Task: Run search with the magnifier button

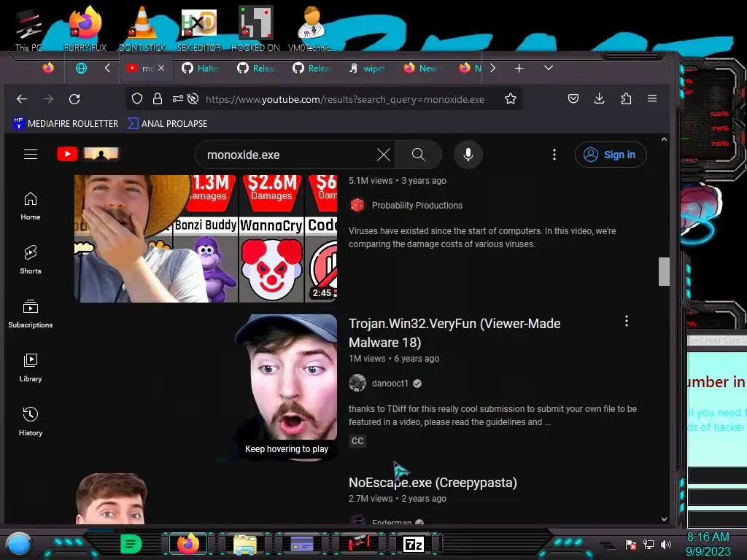Action: [x=418, y=155]
